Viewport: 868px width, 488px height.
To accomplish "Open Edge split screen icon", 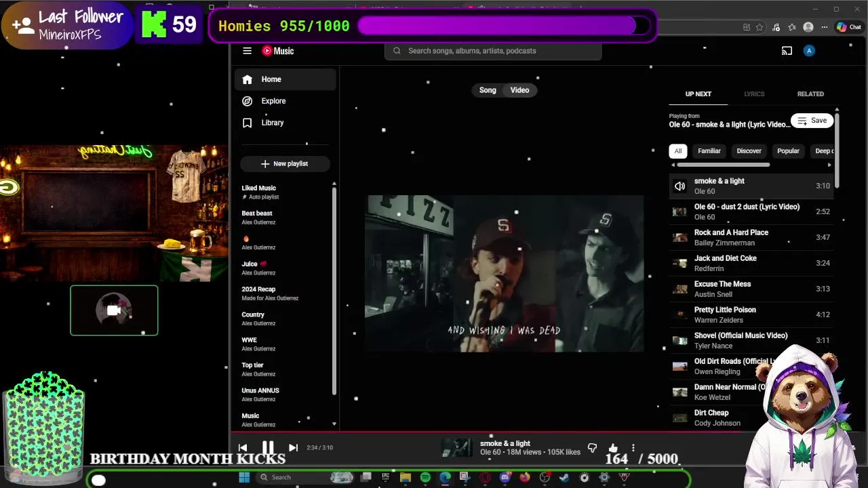I will (747, 27).
